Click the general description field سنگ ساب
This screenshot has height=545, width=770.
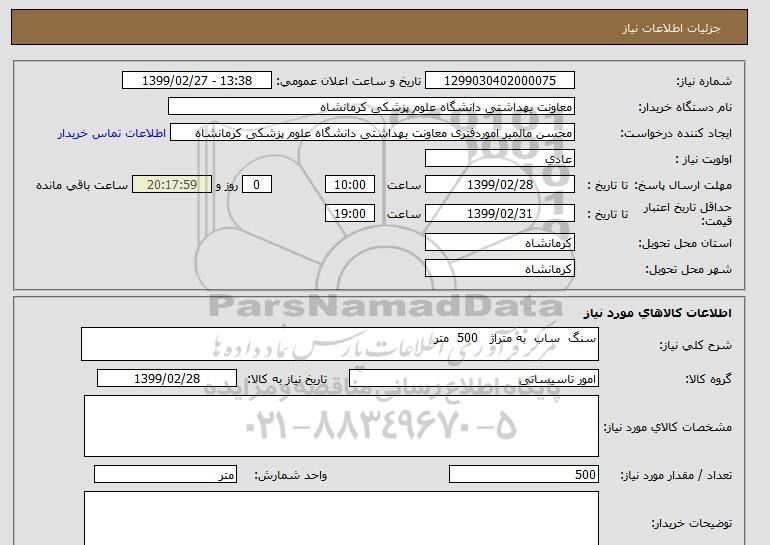pyautogui.click(x=340, y=344)
